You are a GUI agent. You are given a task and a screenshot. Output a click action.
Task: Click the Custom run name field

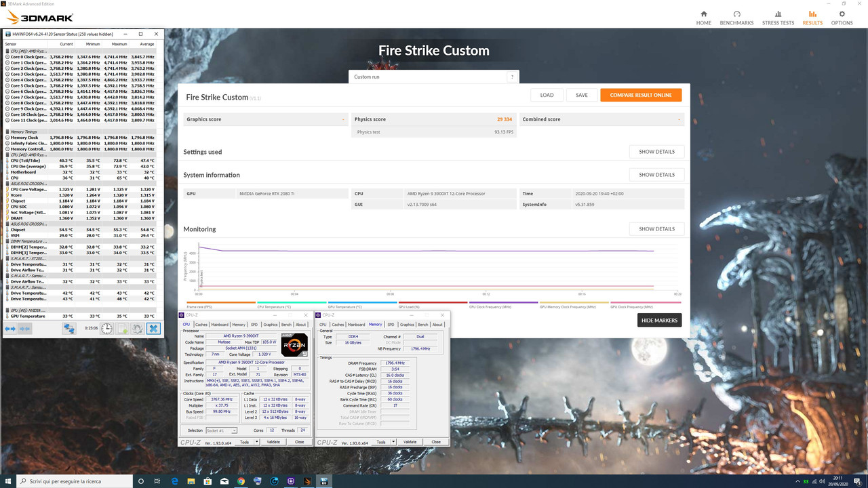[427, 77]
